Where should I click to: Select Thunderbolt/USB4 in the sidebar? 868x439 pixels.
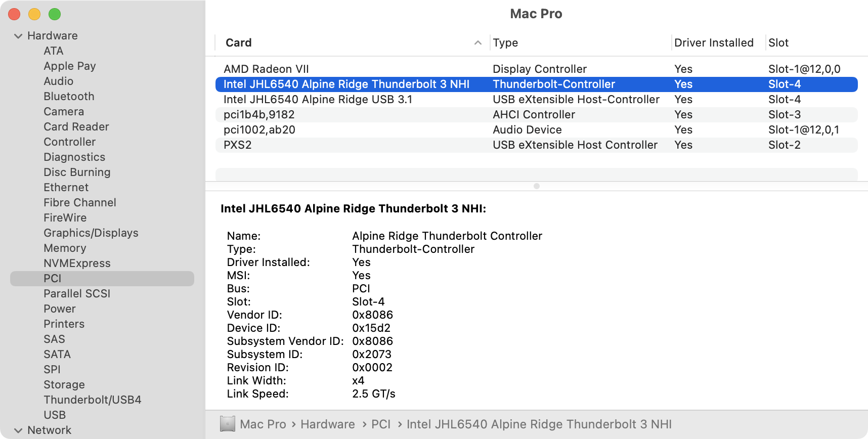tap(93, 400)
